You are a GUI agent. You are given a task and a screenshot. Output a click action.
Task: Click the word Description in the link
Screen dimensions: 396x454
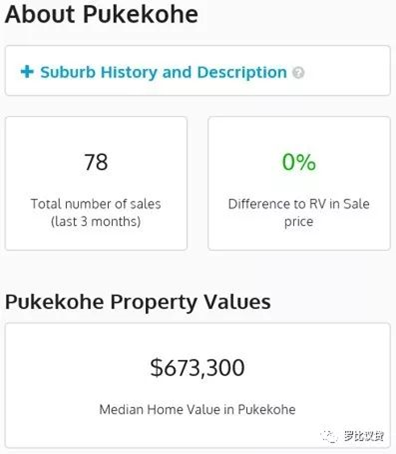coord(242,72)
